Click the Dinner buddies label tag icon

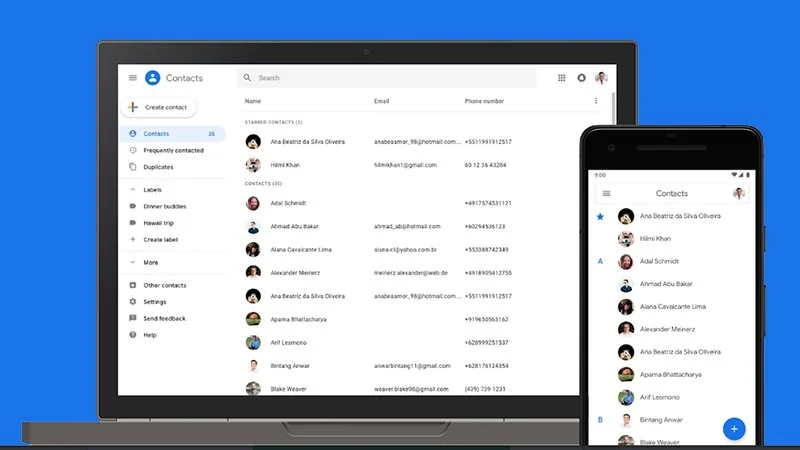pos(133,206)
